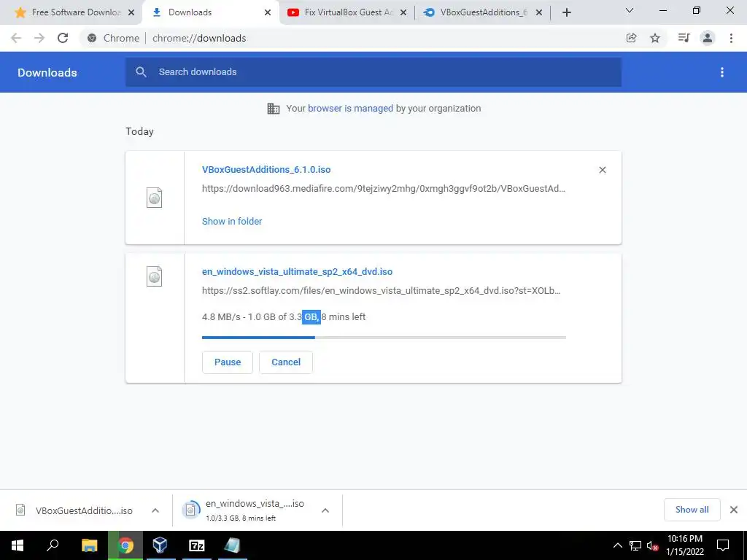Image resolution: width=747 pixels, height=560 pixels.
Task: Open the media control icon in toolbar
Action: click(x=684, y=38)
